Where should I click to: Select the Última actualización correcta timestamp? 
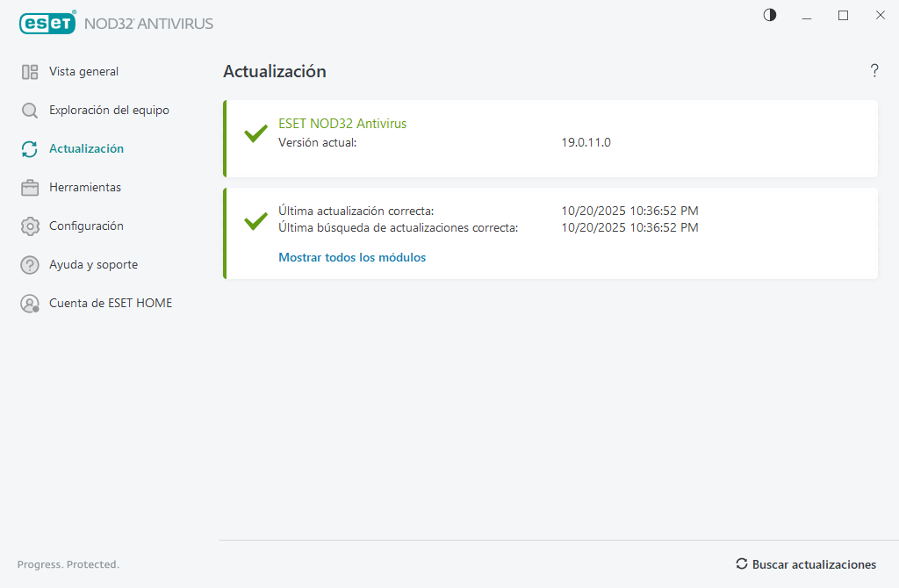(629, 211)
